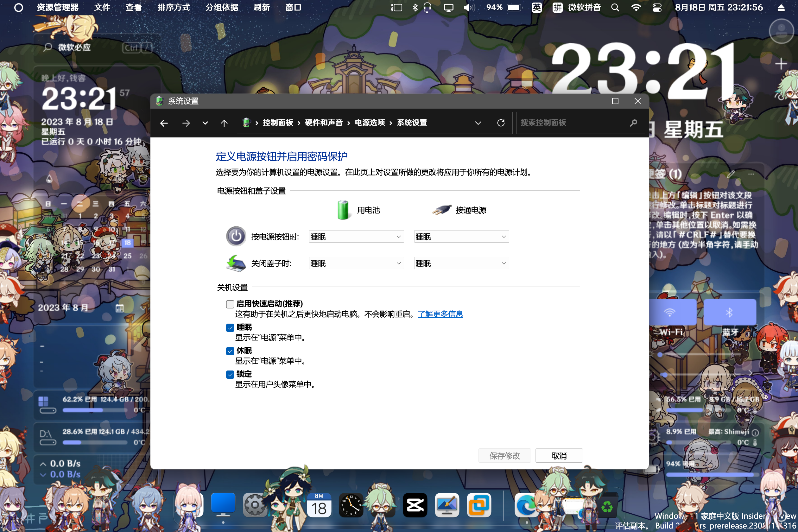The width and height of the screenshot is (798, 532).
Task: Open the 了解更多信息 link
Action: click(440, 314)
